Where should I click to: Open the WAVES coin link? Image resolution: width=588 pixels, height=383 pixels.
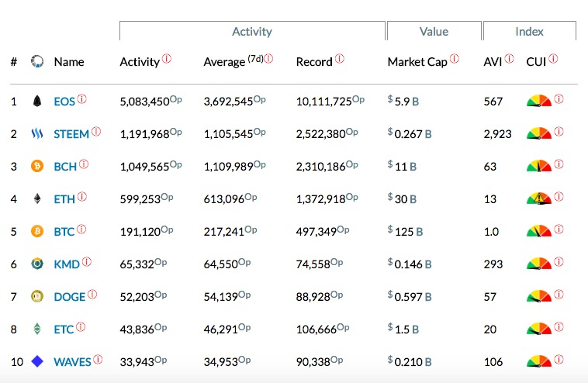click(72, 362)
